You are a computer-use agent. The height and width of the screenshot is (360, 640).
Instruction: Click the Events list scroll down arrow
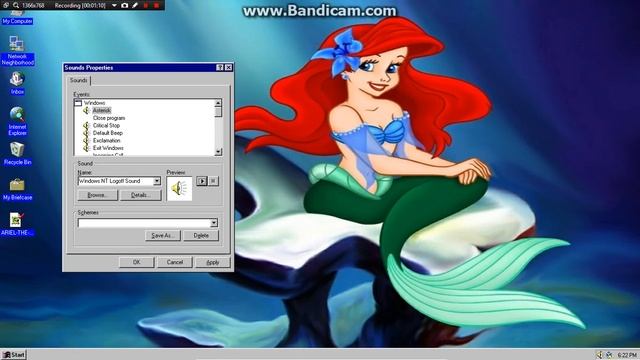coord(218,151)
